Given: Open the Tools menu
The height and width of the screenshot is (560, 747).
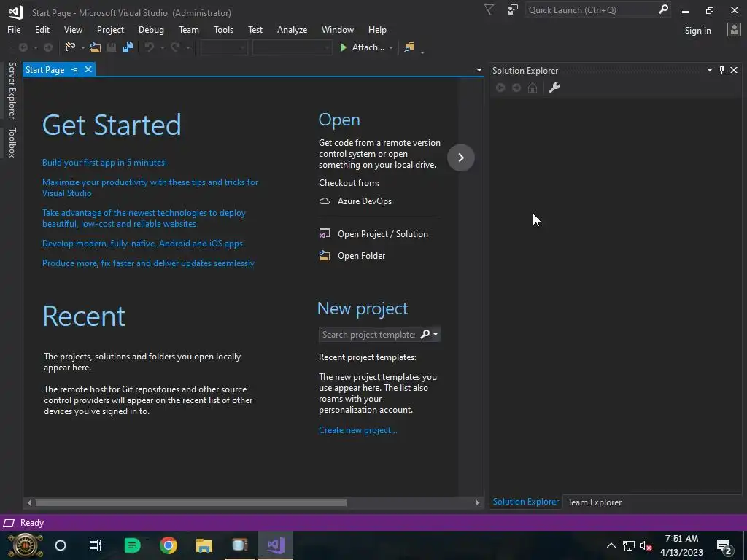Looking at the screenshot, I should (223, 29).
